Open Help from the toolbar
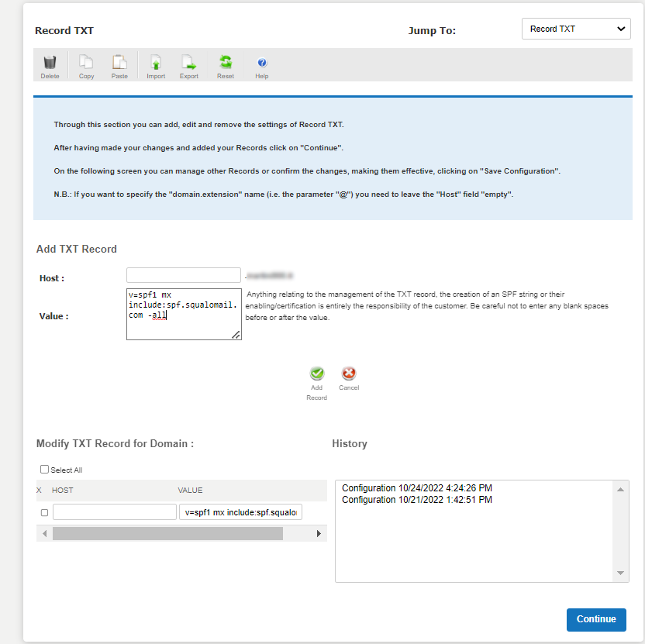 (262, 64)
